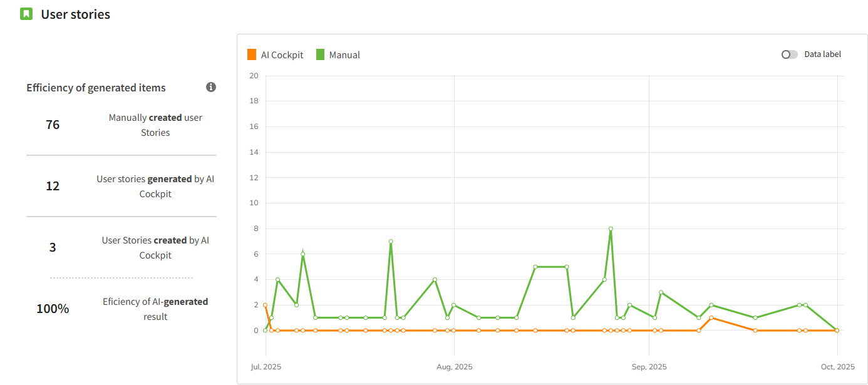Click the 76 manually created stories count
This screenshot has height=385, width=868.
click(53, 125)
